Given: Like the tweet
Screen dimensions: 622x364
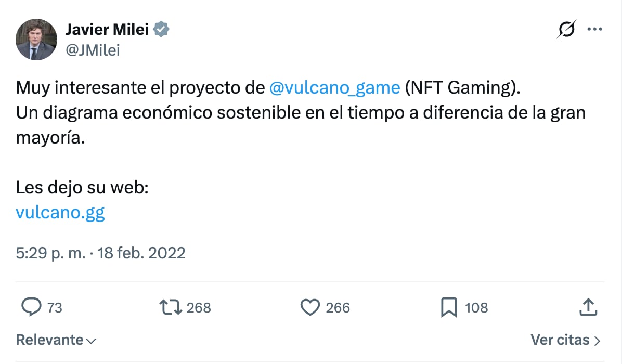Looking at the screenshot, I should (310, 307).
